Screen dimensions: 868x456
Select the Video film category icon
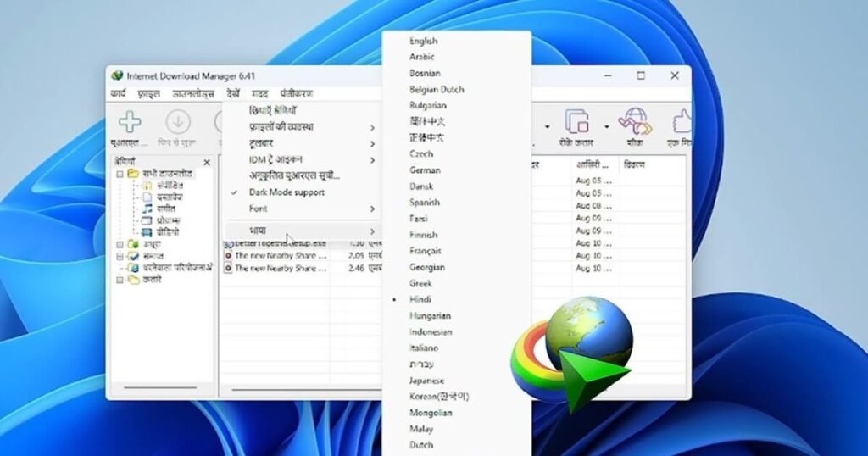pyautogui.click(x=147, y=232)
